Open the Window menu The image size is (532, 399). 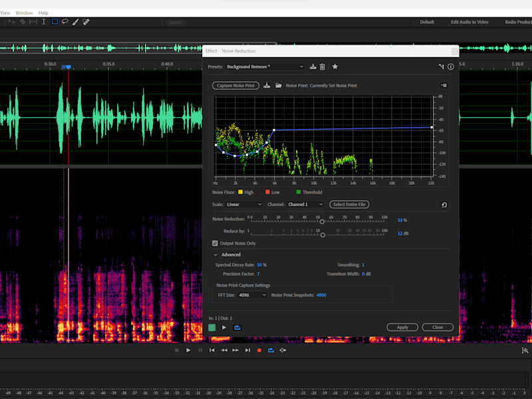pos(25,13)
